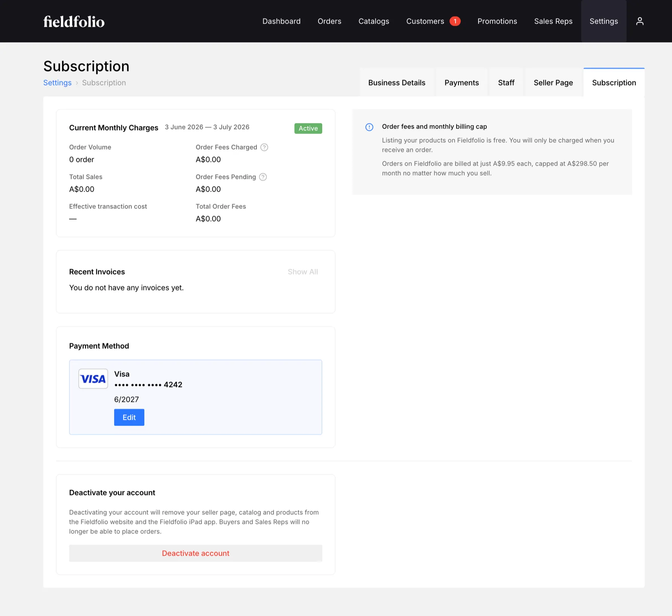Click the Total Order Fees label

pos(221,207)
